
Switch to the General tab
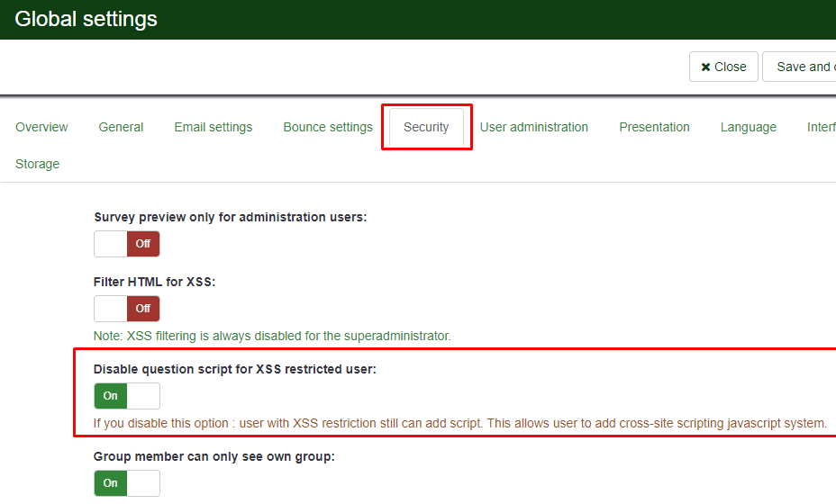pyautogui.click(x=121, y=127)
